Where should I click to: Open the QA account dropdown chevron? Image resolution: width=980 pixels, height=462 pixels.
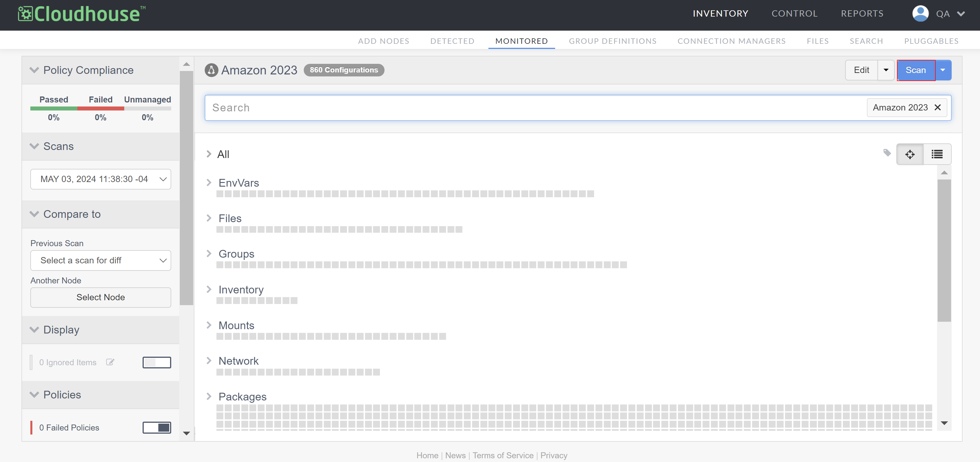tap(961, 14)
